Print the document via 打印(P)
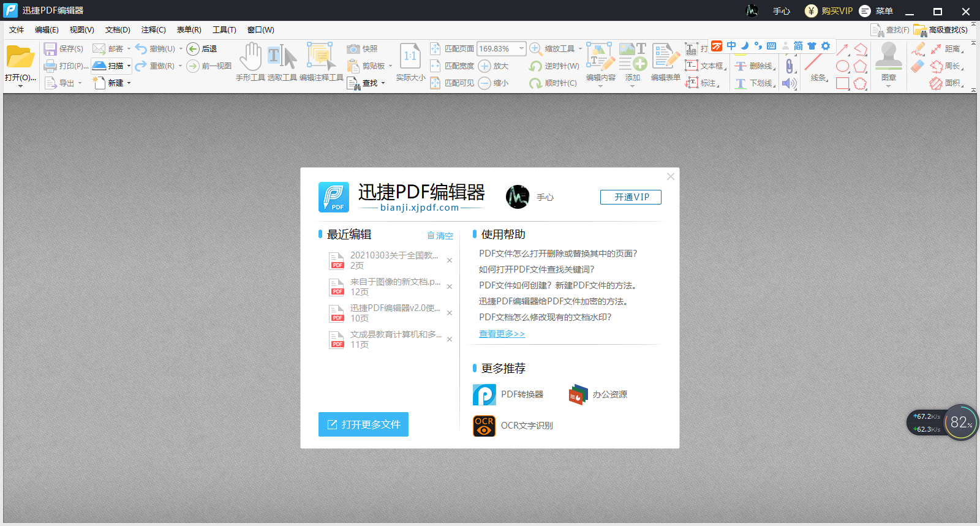This screenshot has height=526, width=980. (66, 66)
